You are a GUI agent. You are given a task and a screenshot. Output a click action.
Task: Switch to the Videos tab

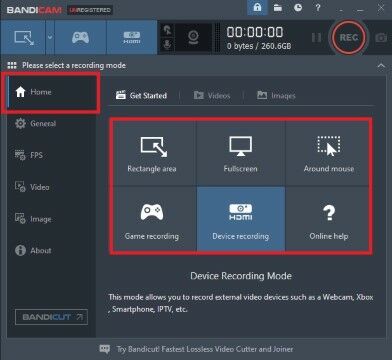click(212, 96)
